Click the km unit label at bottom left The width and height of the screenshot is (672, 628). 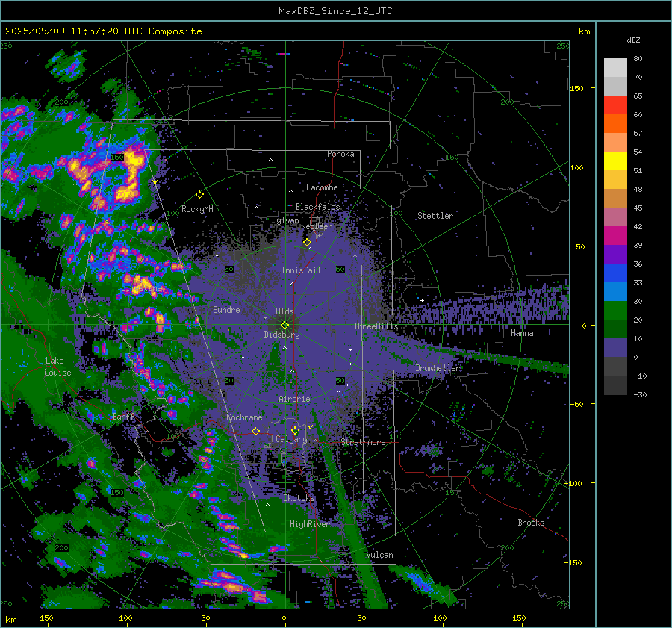(10, 620)
